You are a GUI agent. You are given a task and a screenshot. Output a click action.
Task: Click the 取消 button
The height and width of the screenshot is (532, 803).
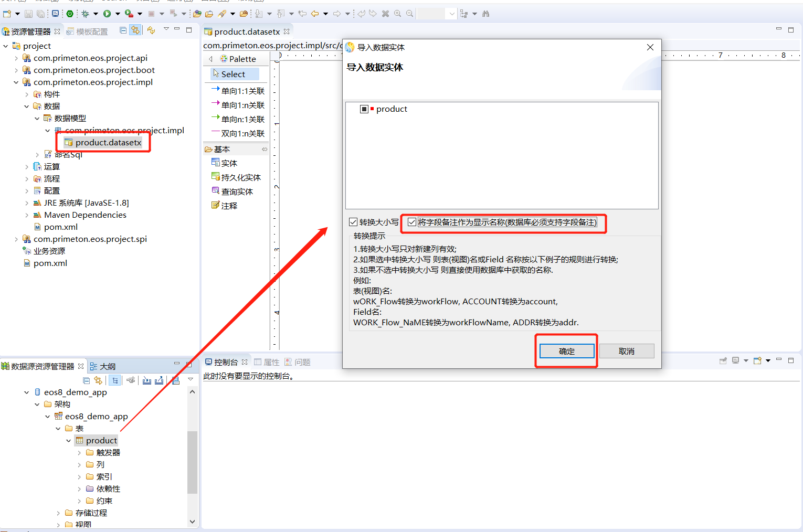click(626, 351)
